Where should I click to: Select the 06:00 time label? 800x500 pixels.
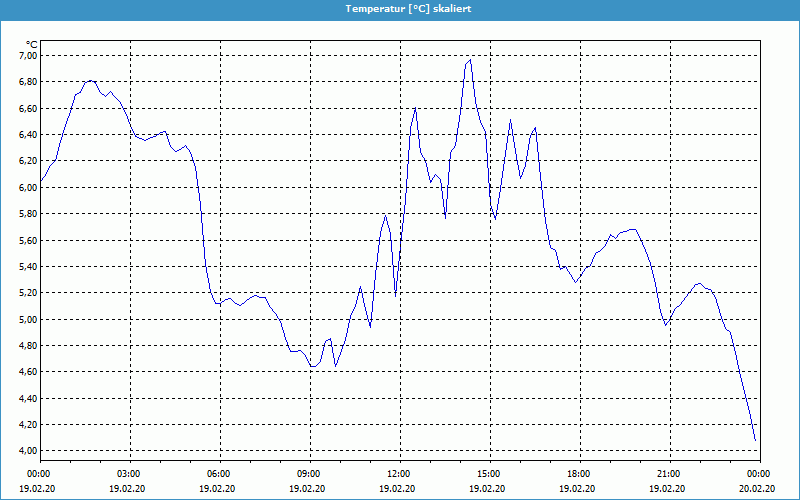219,474
